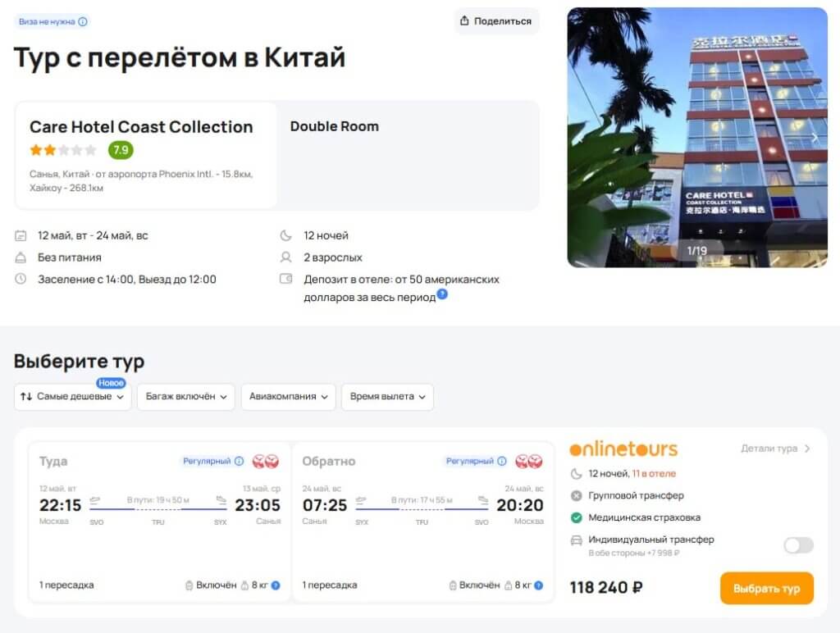Image resolution: width=840 pixels, height=633 pixels.
Task: Click the luggage info icon in the Туда card
Action: point(276,585)
